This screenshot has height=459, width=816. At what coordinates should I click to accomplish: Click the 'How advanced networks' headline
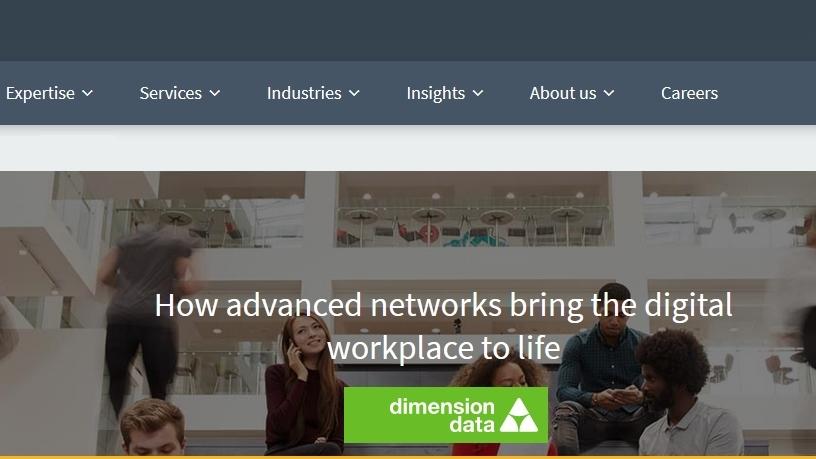pos(443,326)
